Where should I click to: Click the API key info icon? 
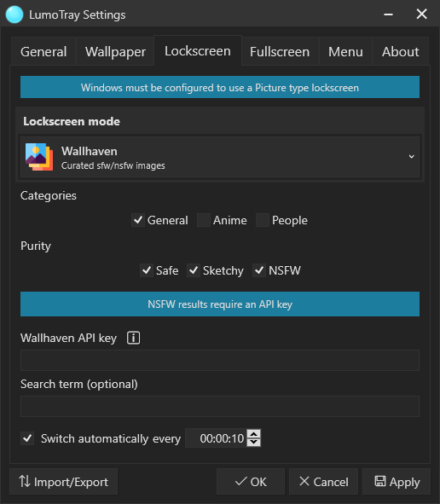point(133,338)
